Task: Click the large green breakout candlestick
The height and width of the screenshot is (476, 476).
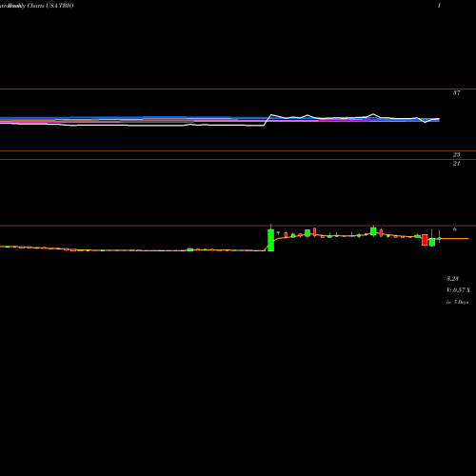Action: coord(270,240)
